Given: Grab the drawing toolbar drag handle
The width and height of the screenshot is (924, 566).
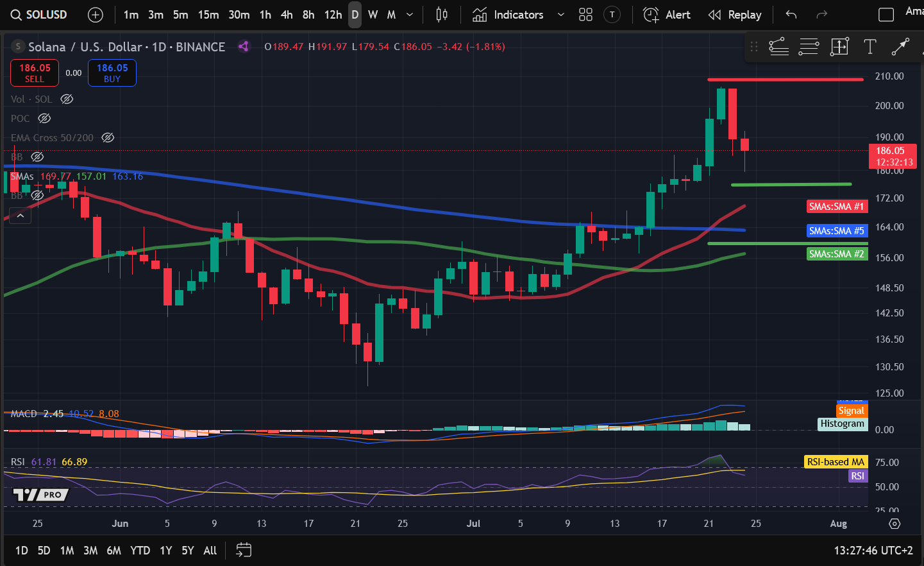Looking at the screenshot, I should coord(754,46).
